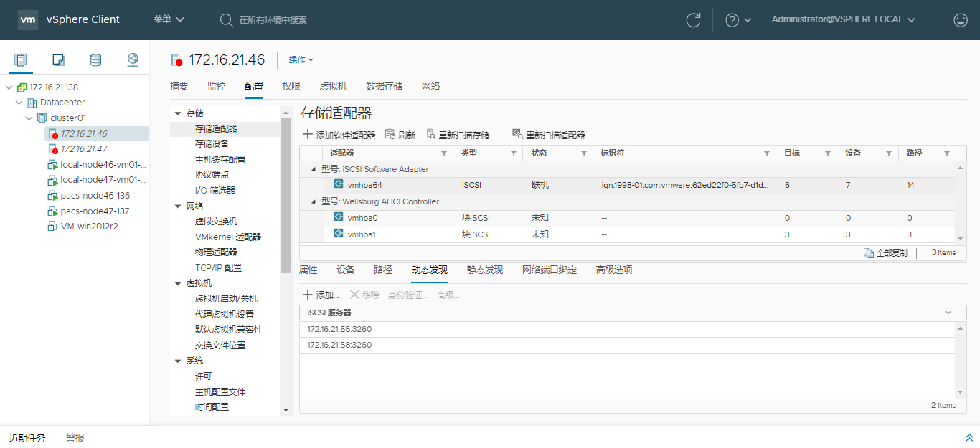Image resolution: width=980 pixels, height=448 pixels.
Task: Select iSCSI server 172.16.21.55:3260
Action: coord(627,330)
